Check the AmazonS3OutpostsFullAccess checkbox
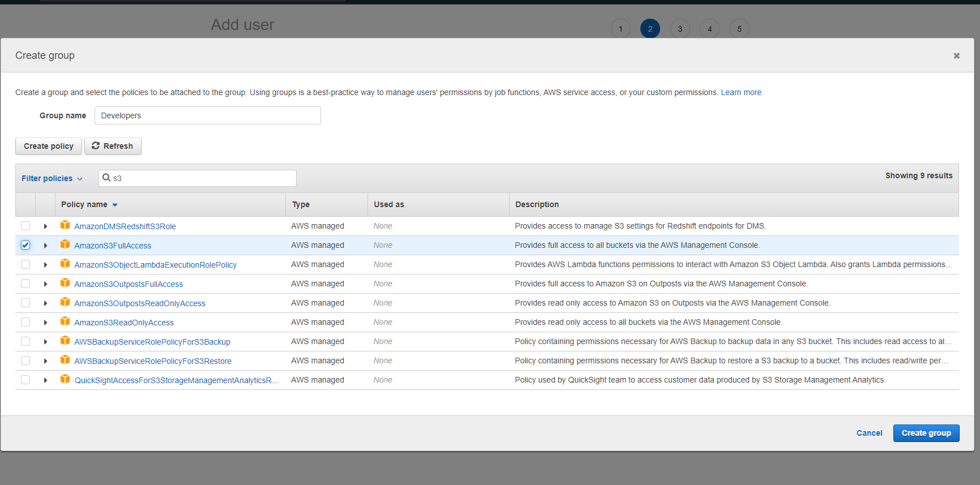The height and width of the screenshot is (485, 980). (x=25, y=284)
